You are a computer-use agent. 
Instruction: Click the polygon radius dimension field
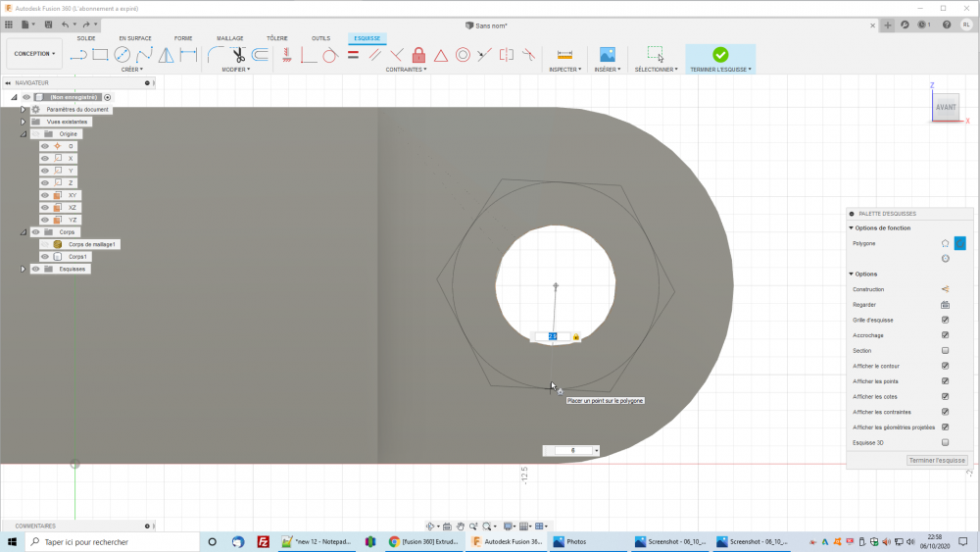(x=553, y=336)
